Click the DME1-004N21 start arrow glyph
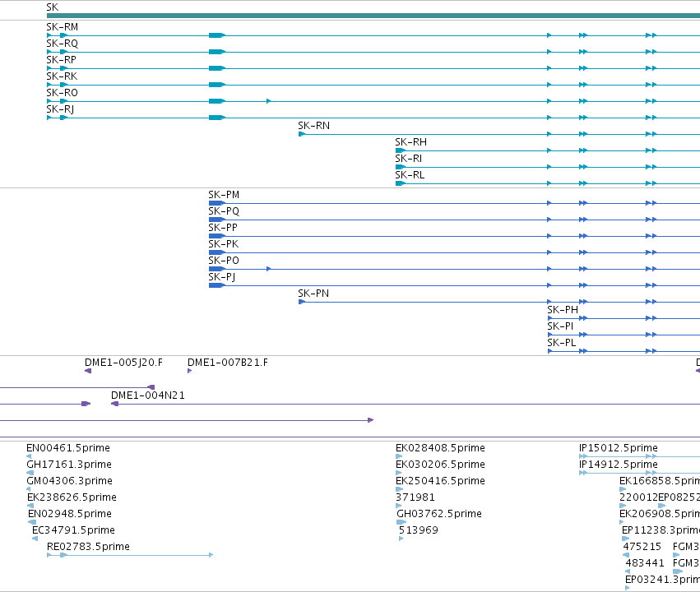The height and width of the screenshot is (592, 700). [114, 404]
